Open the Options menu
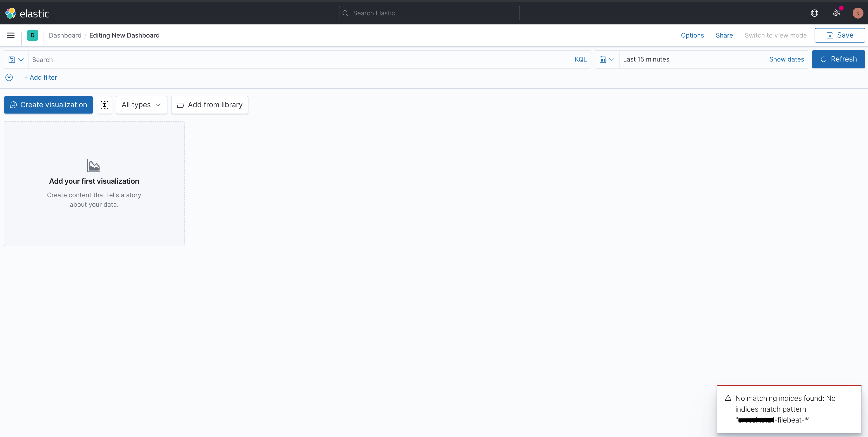868x437 pixels. [x=692, y=35]
